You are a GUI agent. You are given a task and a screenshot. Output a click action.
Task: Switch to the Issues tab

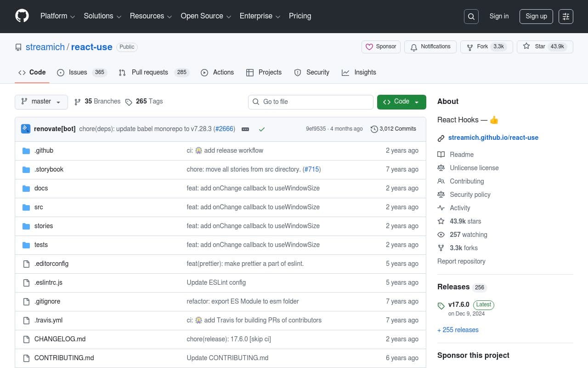click(78, 72)
